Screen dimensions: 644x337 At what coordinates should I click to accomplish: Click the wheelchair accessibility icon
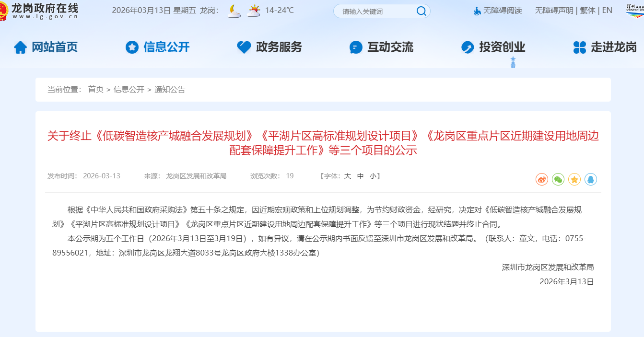477,11
